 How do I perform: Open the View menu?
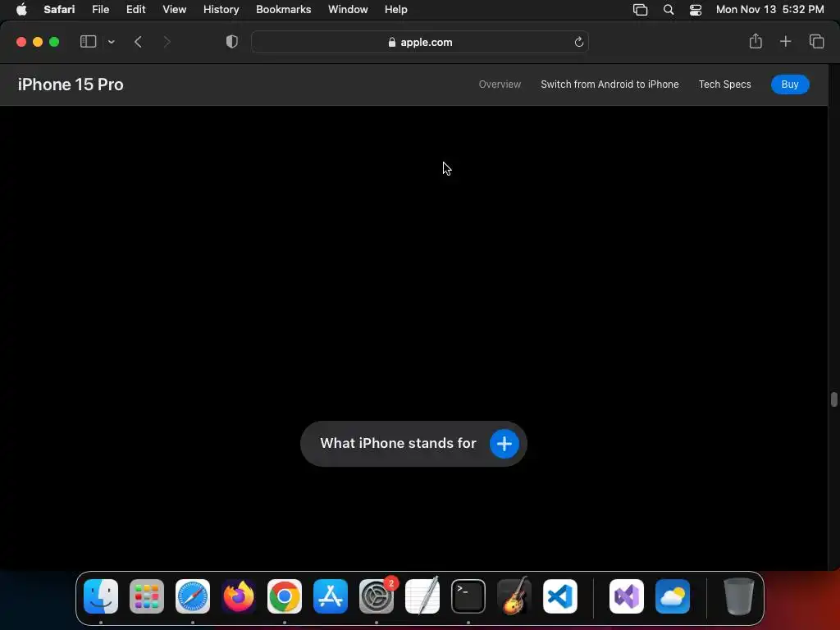pyautogui.click(x=174, y=9)
